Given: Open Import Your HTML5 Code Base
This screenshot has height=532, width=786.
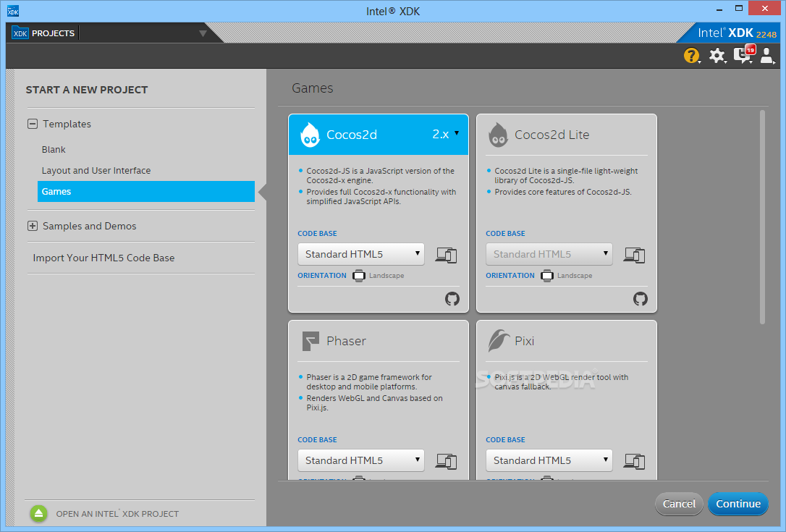Looking at the screenshot, I should tap(103, 258).
